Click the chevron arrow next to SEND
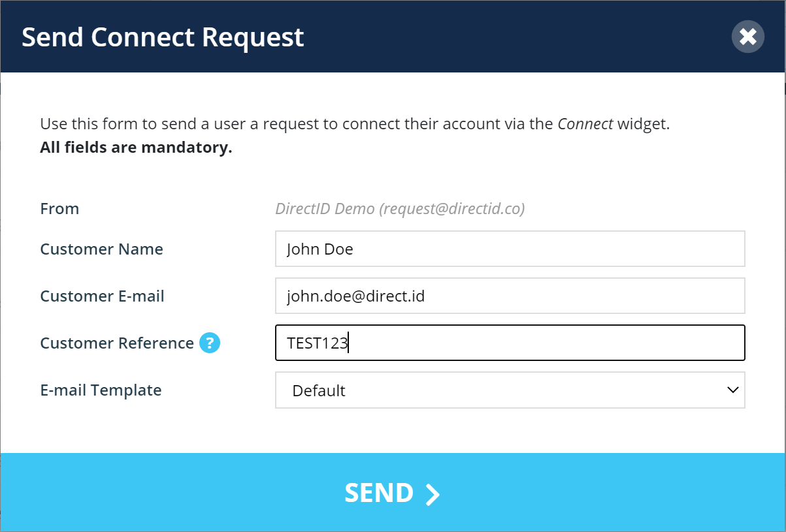 click(433, 494)
